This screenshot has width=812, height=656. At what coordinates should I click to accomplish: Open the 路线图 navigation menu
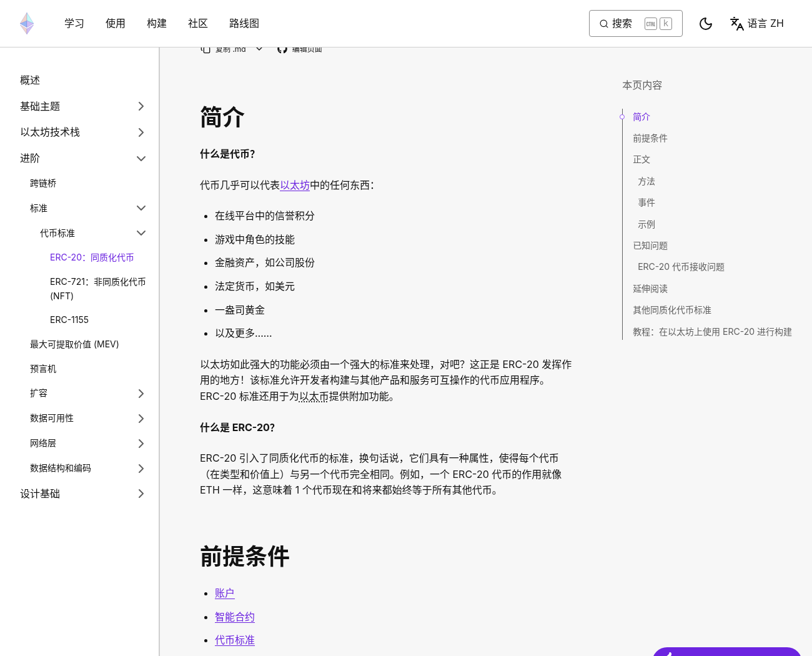click(244, 24)
